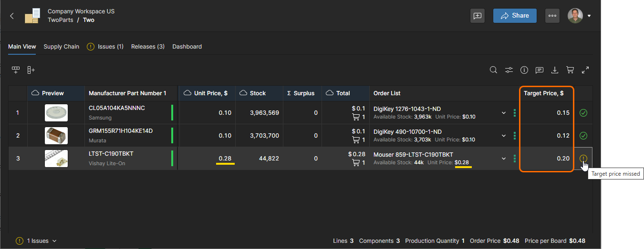The height and width of the screenshot is (249, 644).
Task: Click the warning status icon for target price 0.20
Action: [x=583, y=159]
